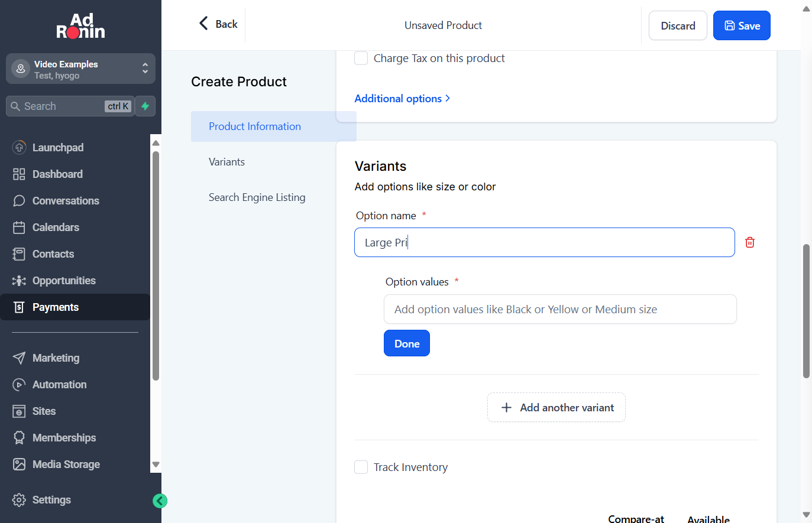Viewport: 812px width, 523px height.
Task: Open the Contacts icon
Action: coord(19,254)
